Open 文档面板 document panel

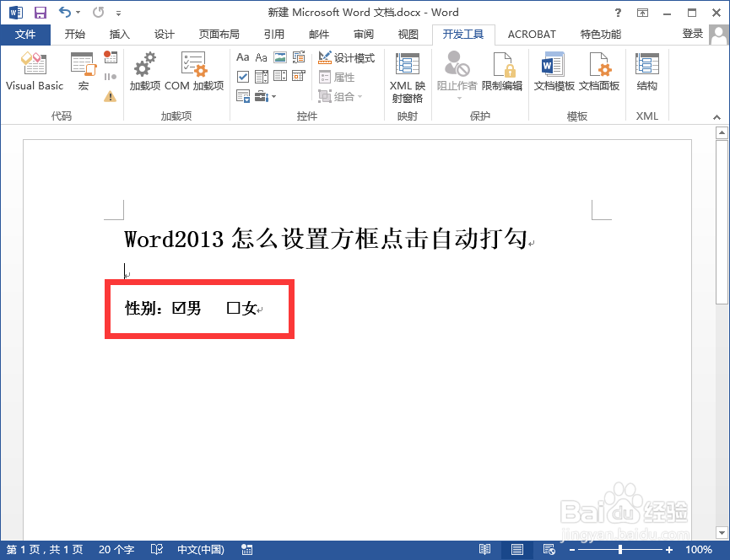coord(598,72)
